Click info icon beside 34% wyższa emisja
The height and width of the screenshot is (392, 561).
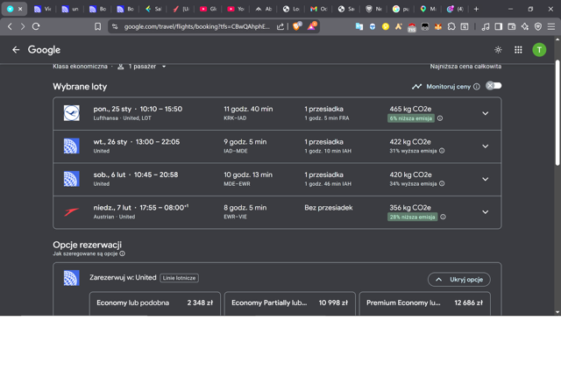tap(442, 183)
